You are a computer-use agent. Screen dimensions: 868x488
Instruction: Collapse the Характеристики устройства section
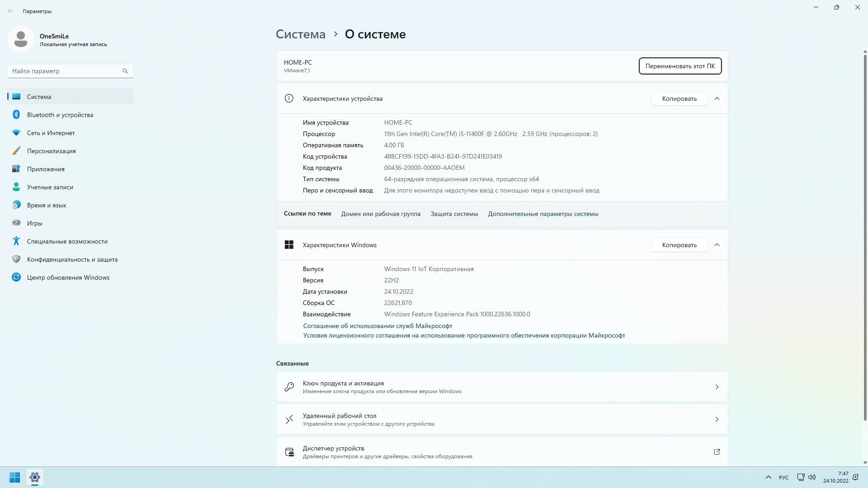717,99
